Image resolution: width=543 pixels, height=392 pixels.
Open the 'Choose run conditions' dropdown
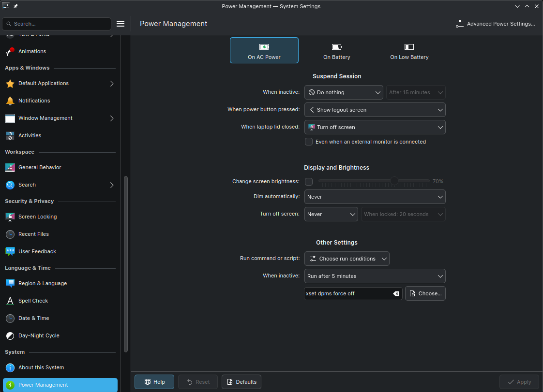point(347,259)
